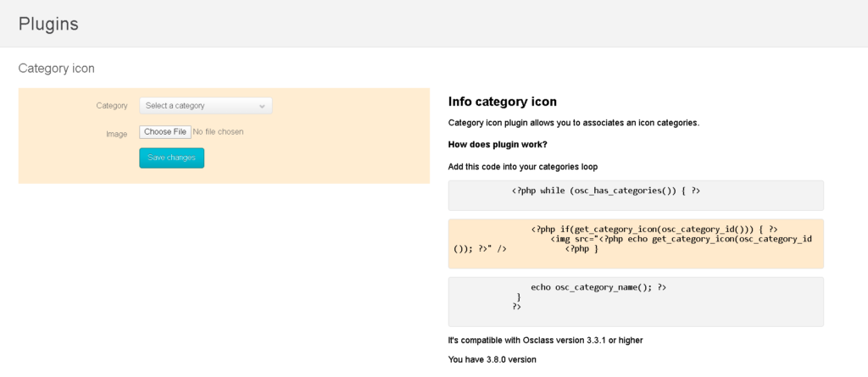This screenshot has height=377, width=868.
Task: Click the Info category icon heading
Action: tap(502, 102)
